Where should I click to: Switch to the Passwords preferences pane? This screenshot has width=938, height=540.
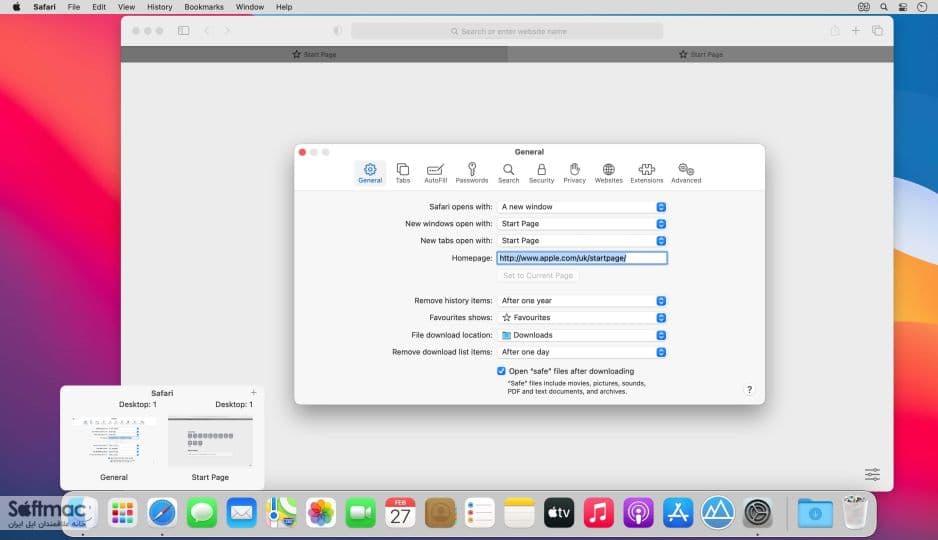471,173
